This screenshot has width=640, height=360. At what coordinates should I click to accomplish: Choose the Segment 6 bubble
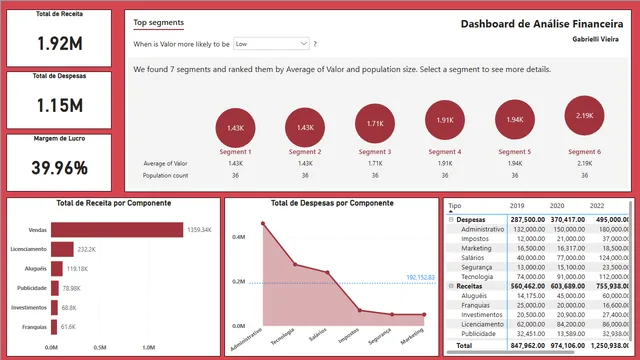(x=584, y=116)
